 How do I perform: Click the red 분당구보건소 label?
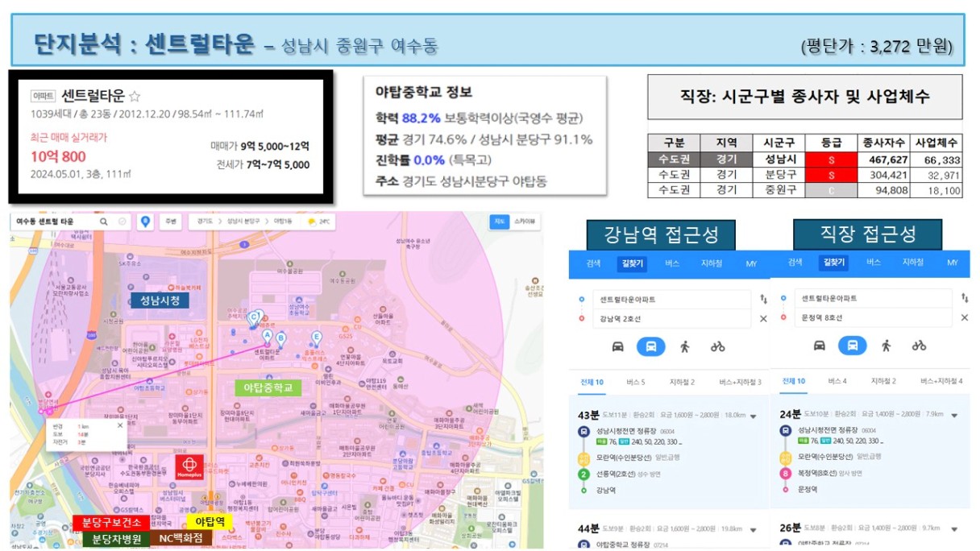[x=110, y=523]
